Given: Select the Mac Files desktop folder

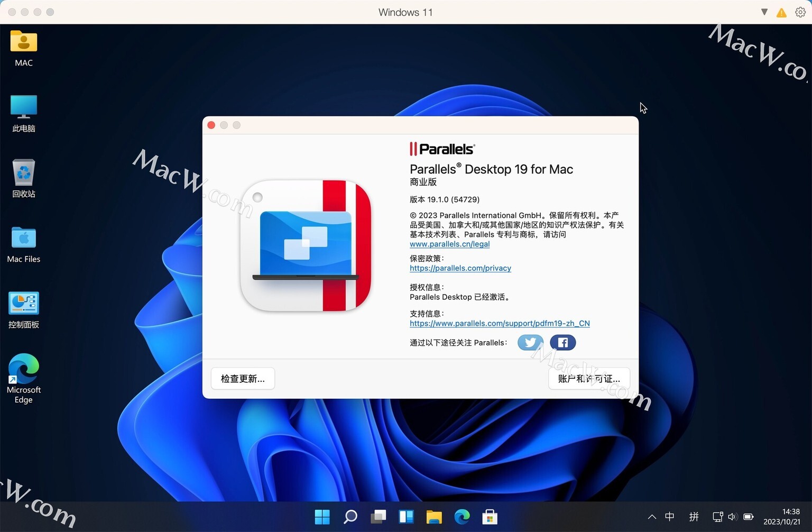Looking at the screenshot, I should pyautogui.click(x=24, y=244).
